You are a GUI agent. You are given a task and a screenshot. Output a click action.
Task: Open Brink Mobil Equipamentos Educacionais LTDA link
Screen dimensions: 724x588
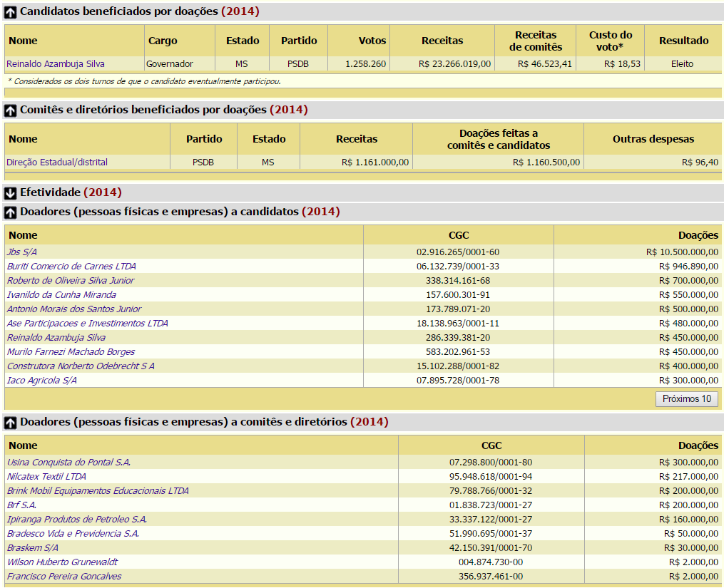(98, 491)
